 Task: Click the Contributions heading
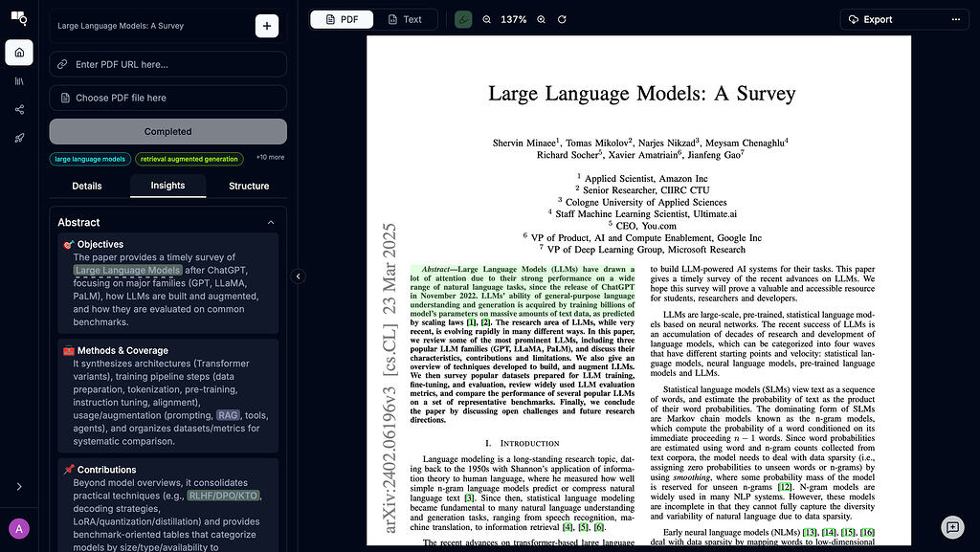click(x=106, y=470)
